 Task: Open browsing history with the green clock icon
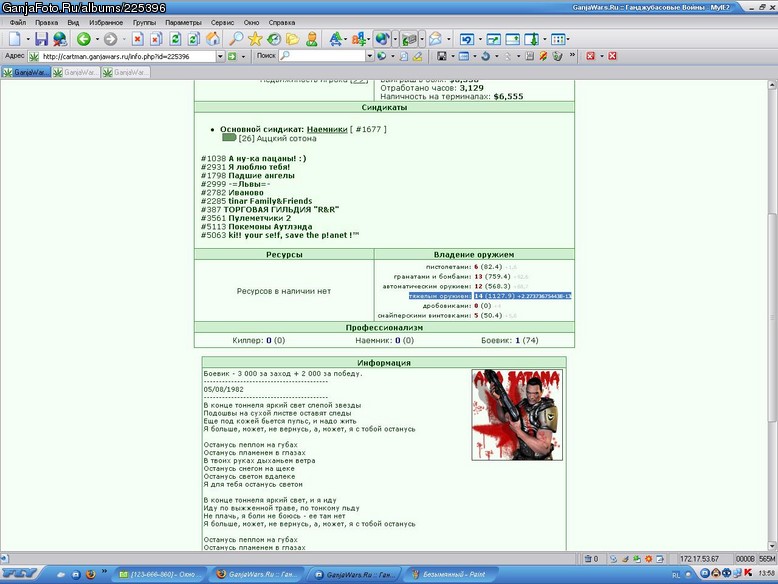click(x=274, y=39)
